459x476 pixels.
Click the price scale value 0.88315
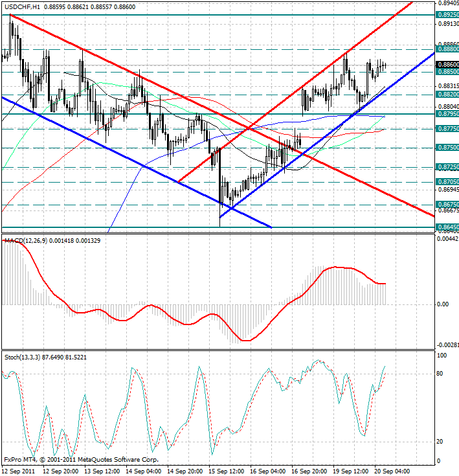[448, 87]
